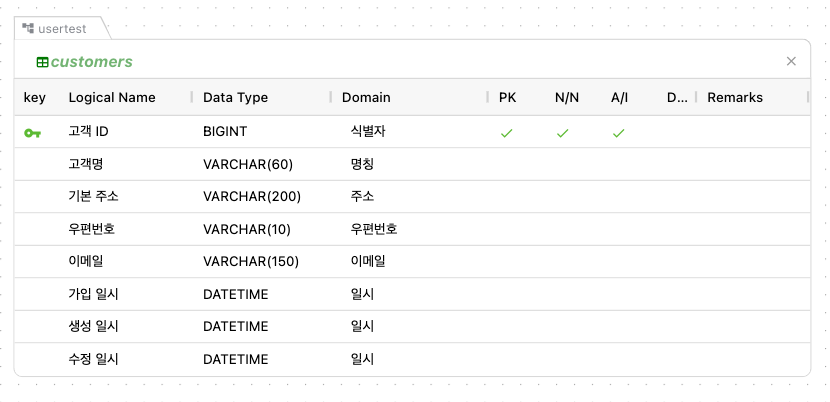
Task: Click the Remarks column header
Action: (735, 97)
